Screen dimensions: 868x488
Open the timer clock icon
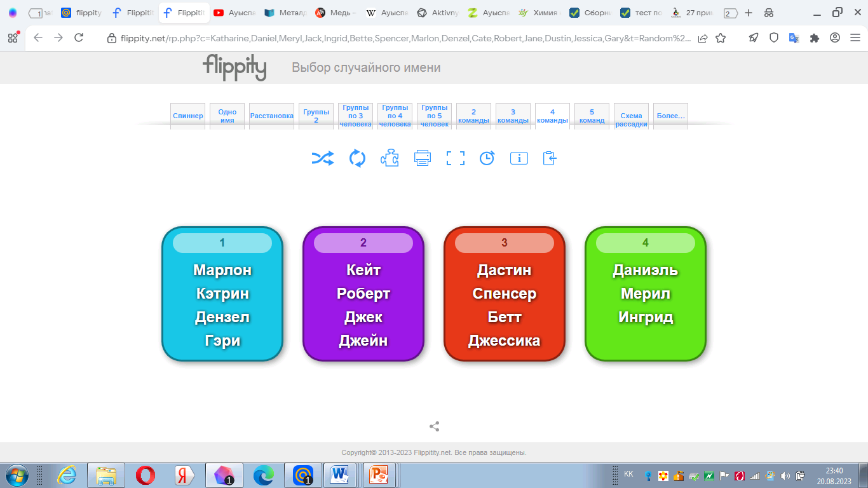pyautogui.click(x=487, y=158)
